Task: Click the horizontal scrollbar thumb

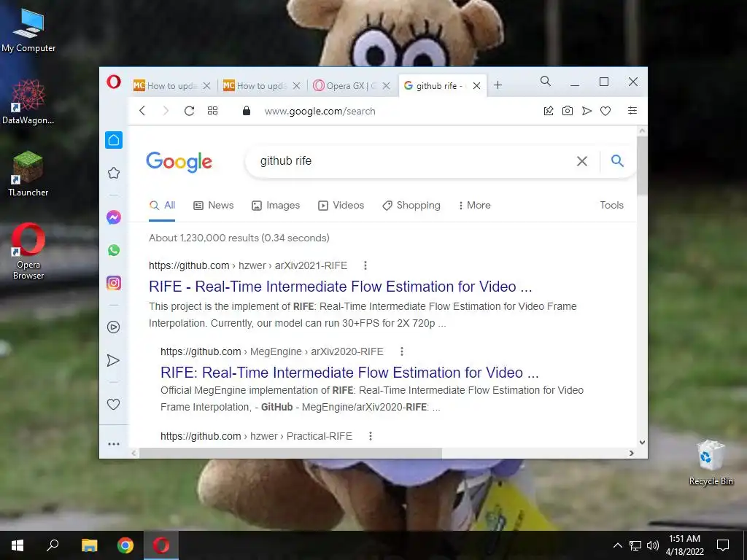Action: click(290, 453)
